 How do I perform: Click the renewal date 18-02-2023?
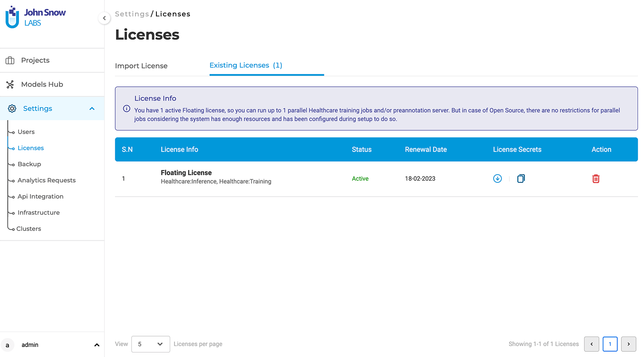pyautogui.click(x=420, y=179)
